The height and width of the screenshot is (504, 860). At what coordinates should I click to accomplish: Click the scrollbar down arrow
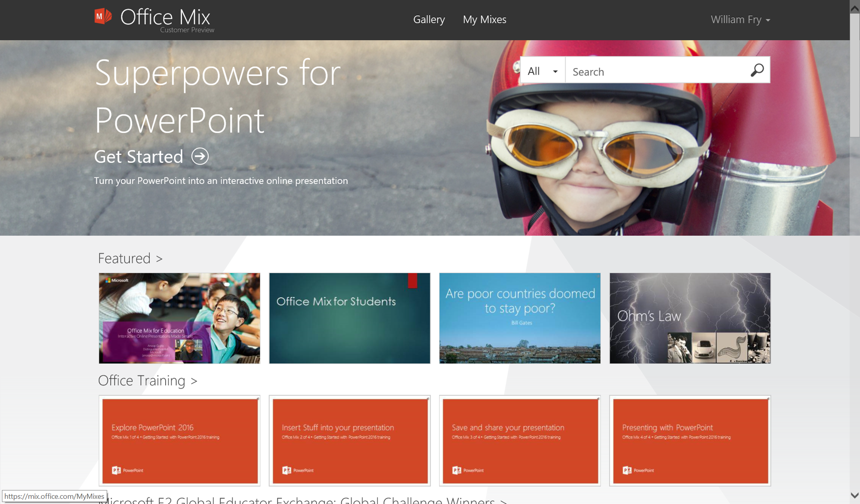point(854,496)
